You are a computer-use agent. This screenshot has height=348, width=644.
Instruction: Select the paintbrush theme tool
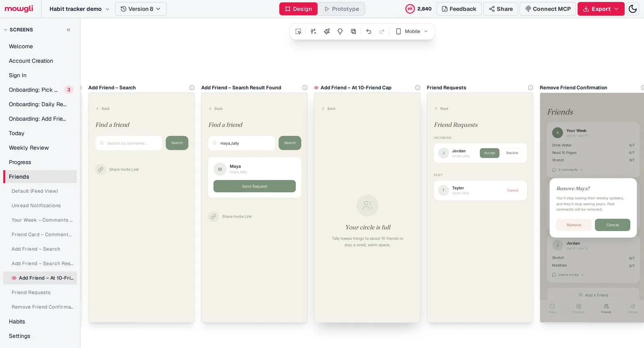327,31
